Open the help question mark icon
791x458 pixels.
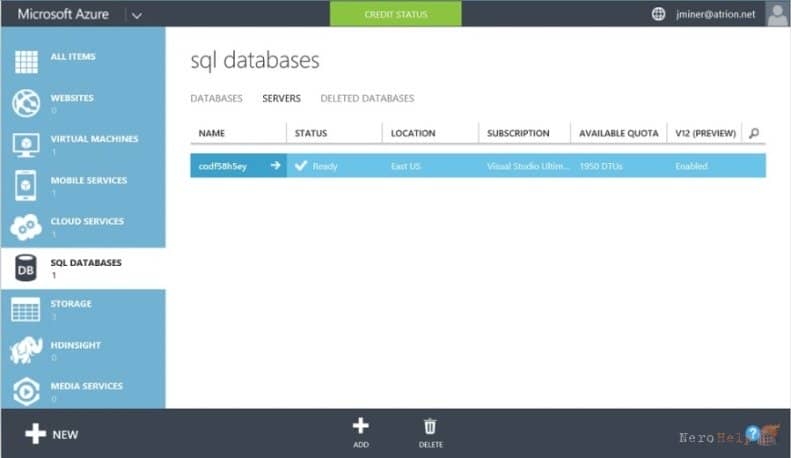(753, 433)
